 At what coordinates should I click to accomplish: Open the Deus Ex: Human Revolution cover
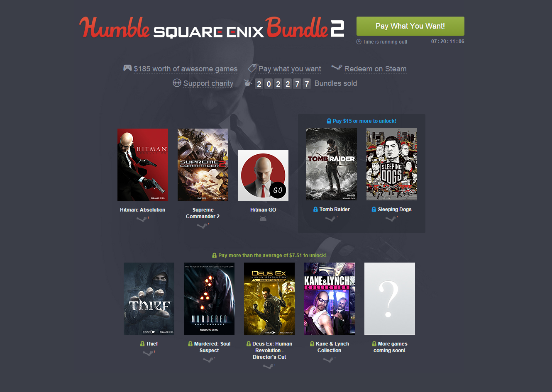[x=269, y=299]
